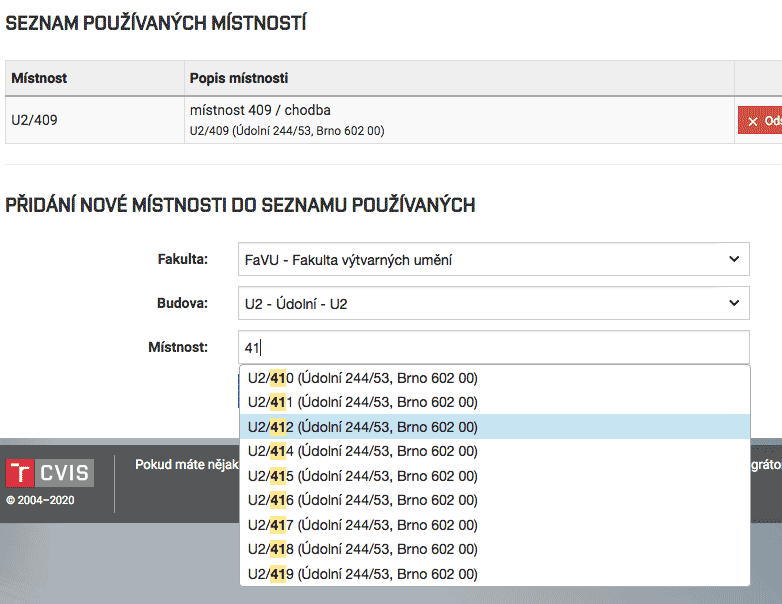Open the Fakulta dropdown

[x=493, y=259]
